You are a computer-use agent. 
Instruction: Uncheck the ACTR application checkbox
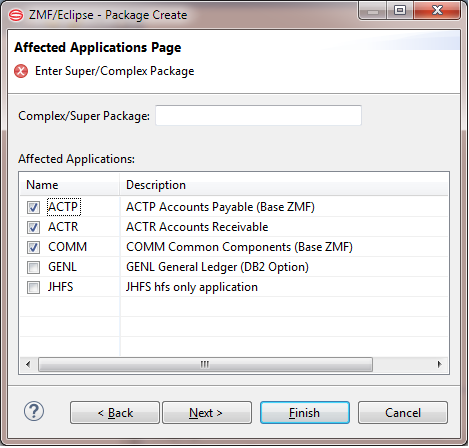[33, 227]
